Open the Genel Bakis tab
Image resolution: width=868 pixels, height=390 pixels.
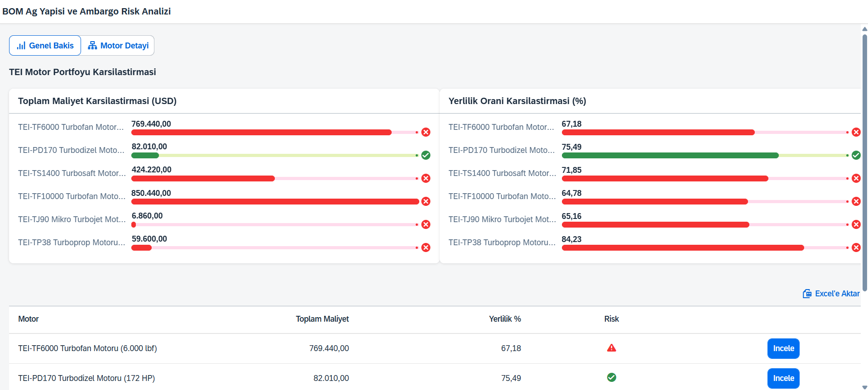[x=45, y=46]
